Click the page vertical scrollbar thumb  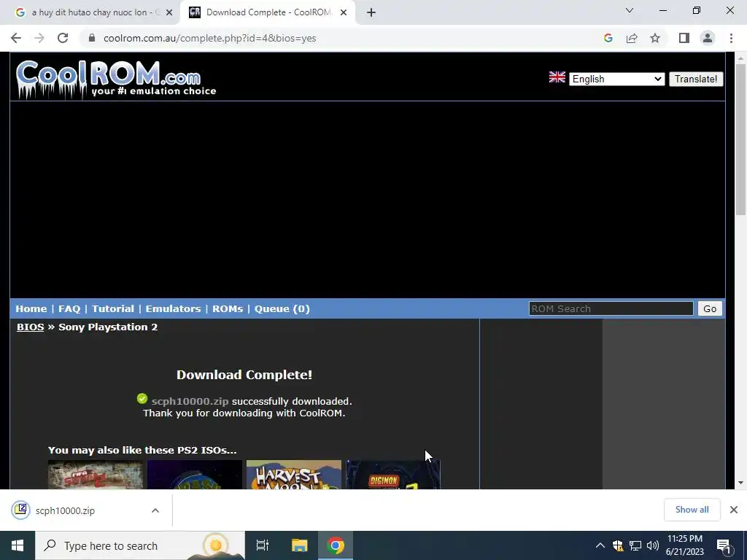pyautogui.click(x=740, y=139)
